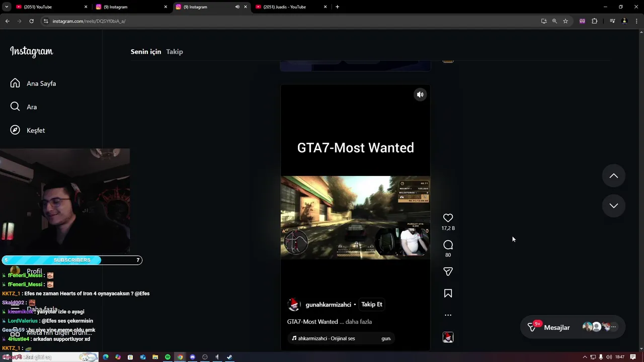Open Outlook from taskbar
The image size is (644, 362).
[143, 357]
